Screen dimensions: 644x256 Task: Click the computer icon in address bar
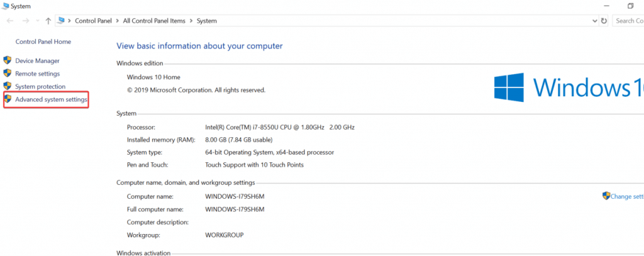tap(61, 21)
